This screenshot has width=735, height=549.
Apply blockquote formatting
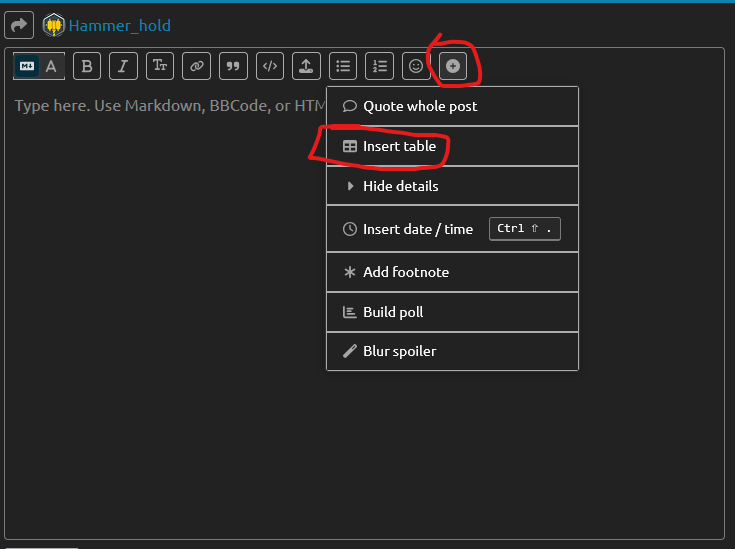[233, 66]
